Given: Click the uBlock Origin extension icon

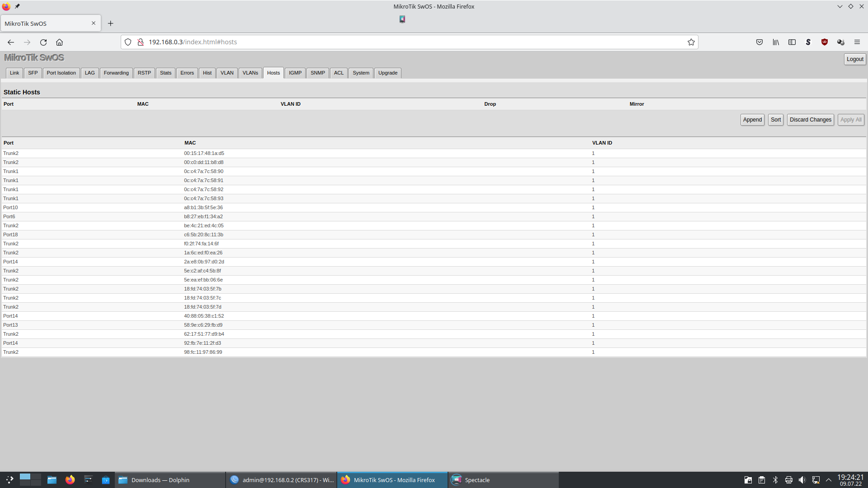Looking at the screenshot, I should click(x=824, y=42).
